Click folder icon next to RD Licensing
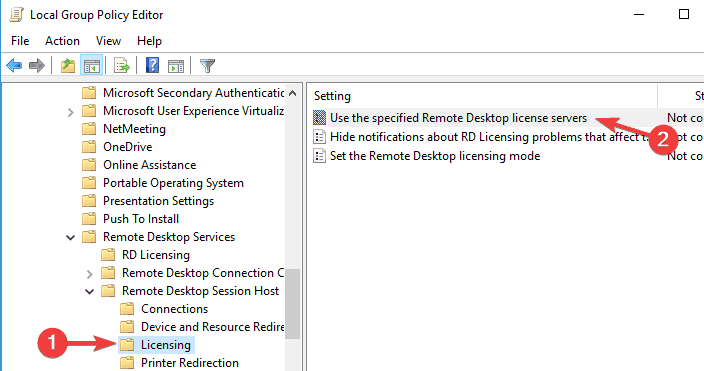 pos(108,255)
